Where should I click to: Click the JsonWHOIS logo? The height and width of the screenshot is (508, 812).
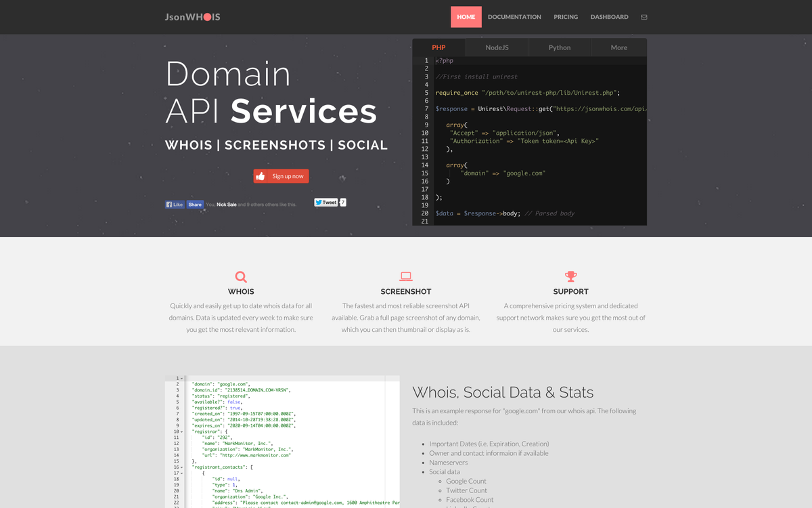point(191,17)
